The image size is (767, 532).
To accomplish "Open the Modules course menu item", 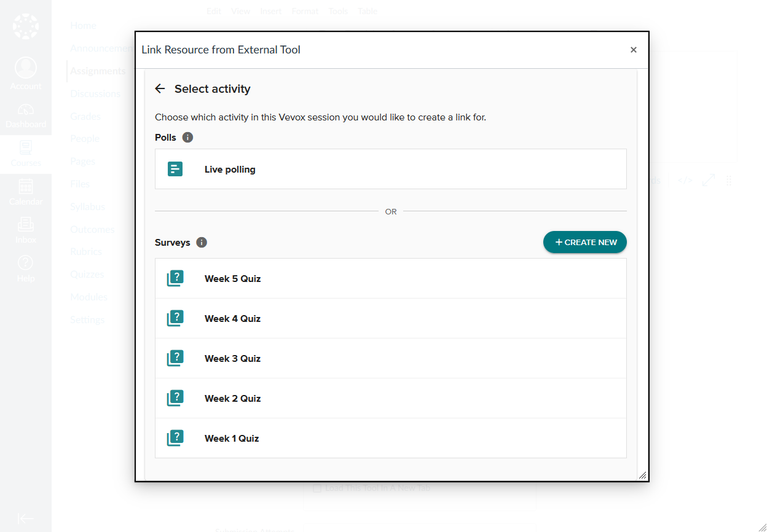I will [88, 297].
